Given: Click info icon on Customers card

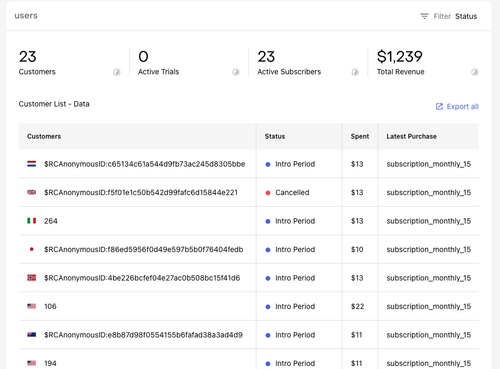Looking at the screenshot, I should (117, 72).
